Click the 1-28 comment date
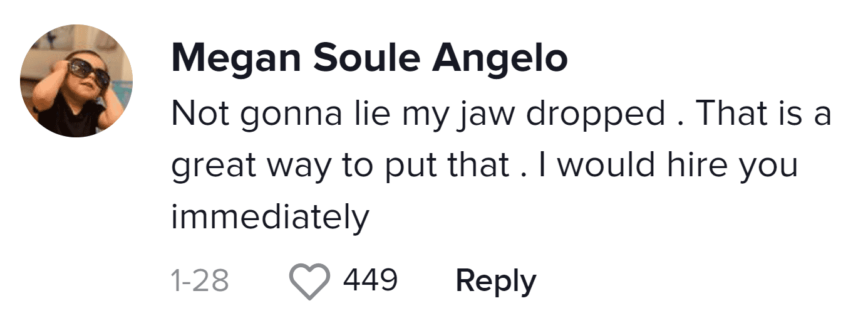Image resolution: width=868 pixels, height=318 pixels. point(199,280)
